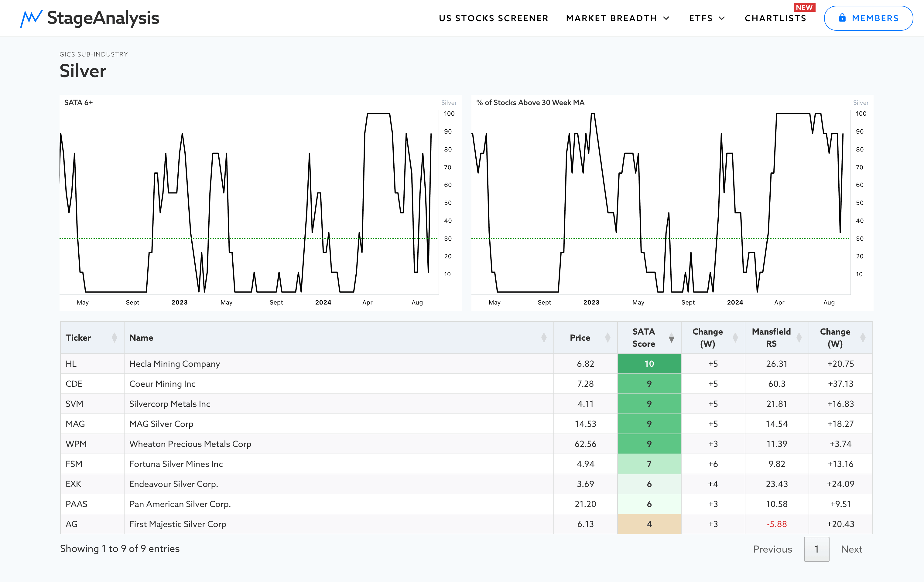This screenshot has width=924, height=582.
Task: Click the StageAnalysis logo icon
Action: [x=31, y=19]
